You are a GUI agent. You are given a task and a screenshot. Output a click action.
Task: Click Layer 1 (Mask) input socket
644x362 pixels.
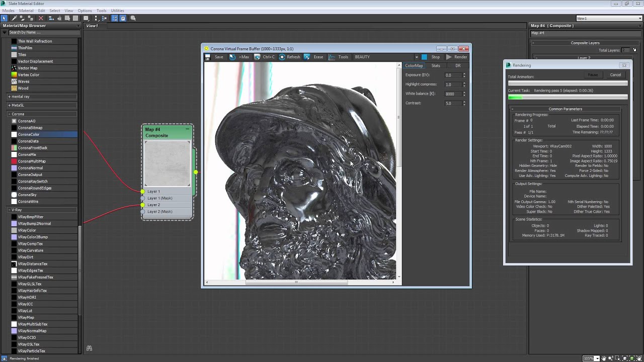142,198
